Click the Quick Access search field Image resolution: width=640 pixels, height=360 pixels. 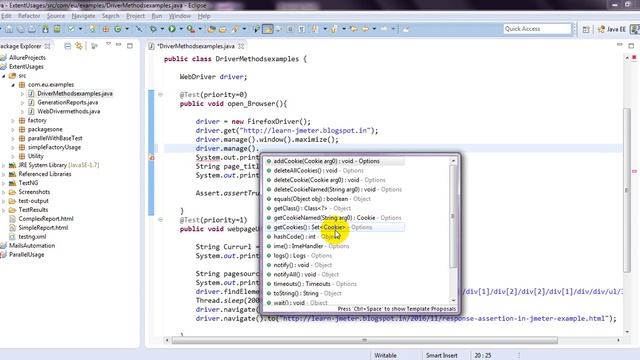[537, 29]
